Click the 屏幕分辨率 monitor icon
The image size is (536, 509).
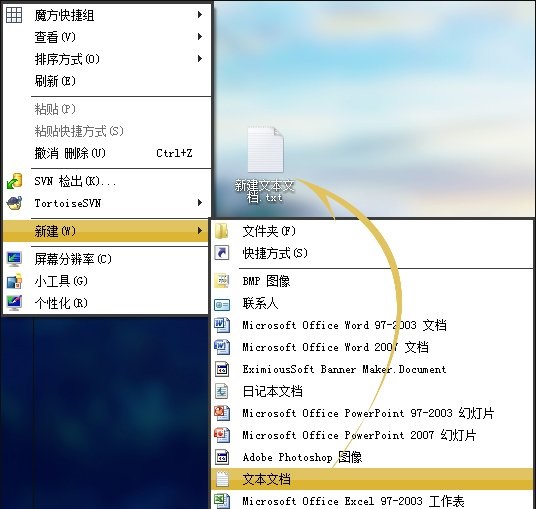click(x=14, y=259)
